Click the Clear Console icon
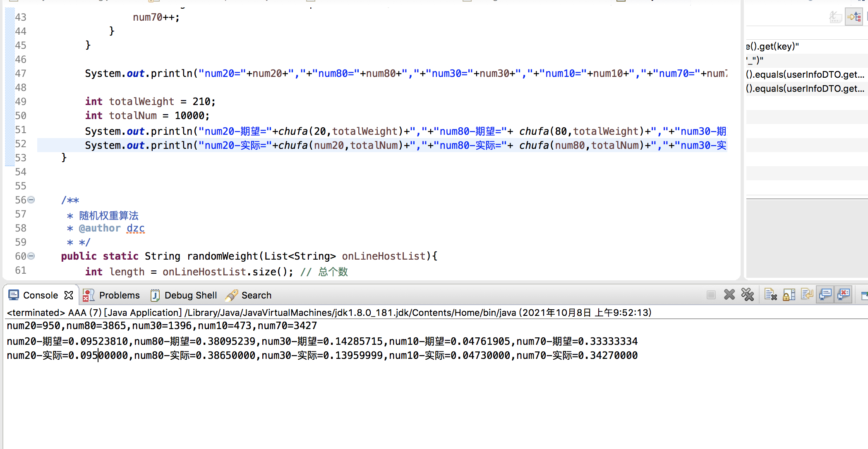Image resolution: width=868 pixels, height=449 pixels. [x=770, y=295]
